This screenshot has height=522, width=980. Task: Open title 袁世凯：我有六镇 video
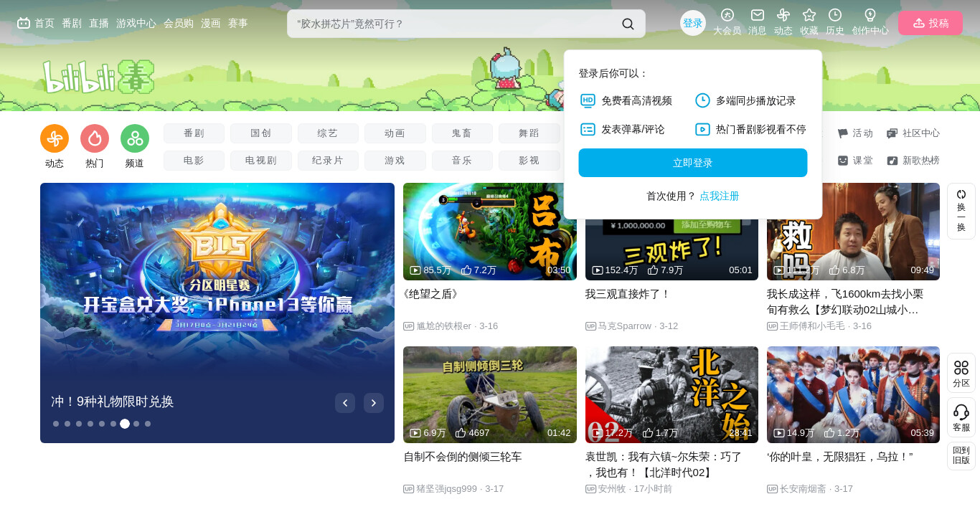pyautogui.click(x=664, y=465)
